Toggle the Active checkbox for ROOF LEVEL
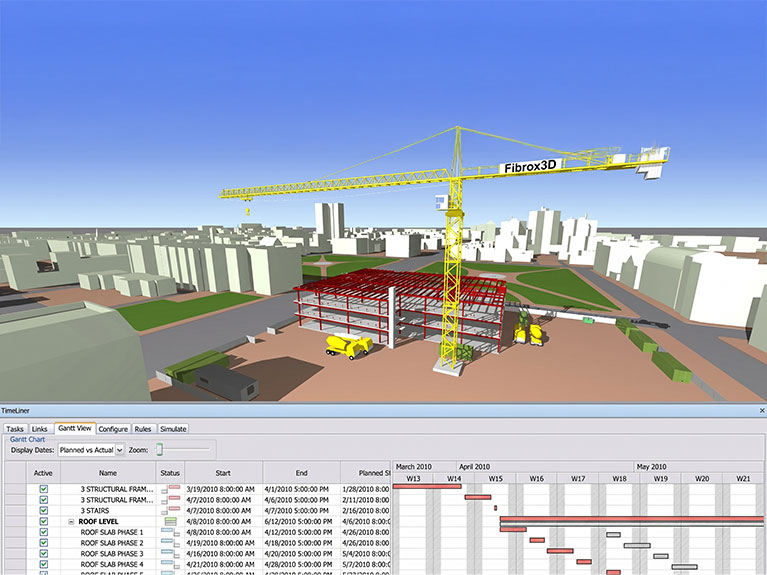The image size is (767, 575). coord(44,521)
